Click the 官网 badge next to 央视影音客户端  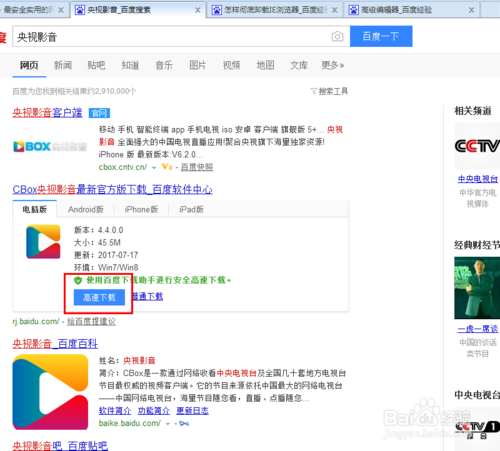pos(99,113)
